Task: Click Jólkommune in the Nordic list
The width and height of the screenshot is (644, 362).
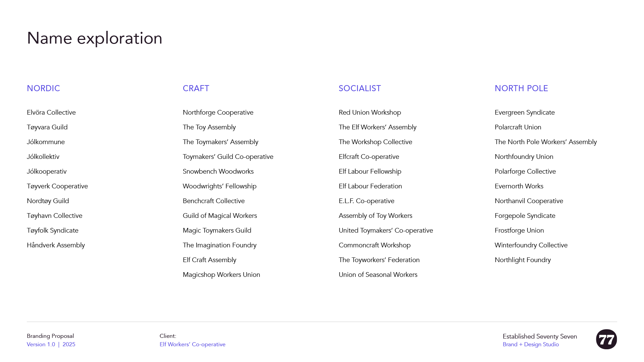Action: (x=46, y=142)
